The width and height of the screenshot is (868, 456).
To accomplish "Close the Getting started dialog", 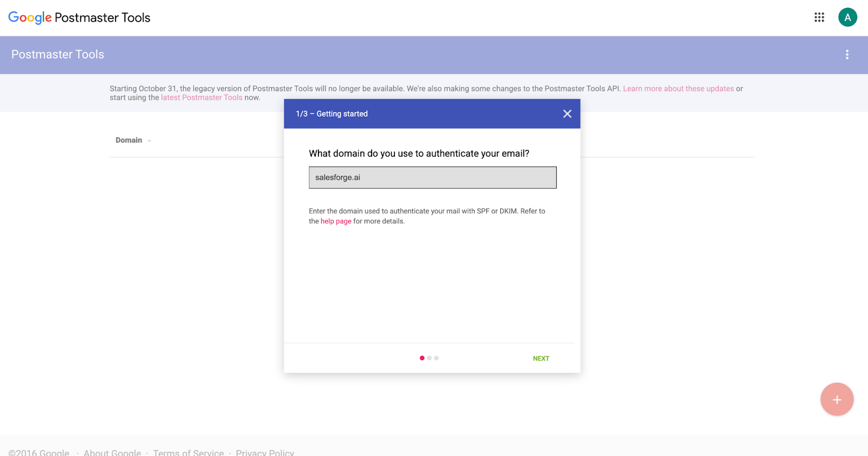I will coord(567,114).
